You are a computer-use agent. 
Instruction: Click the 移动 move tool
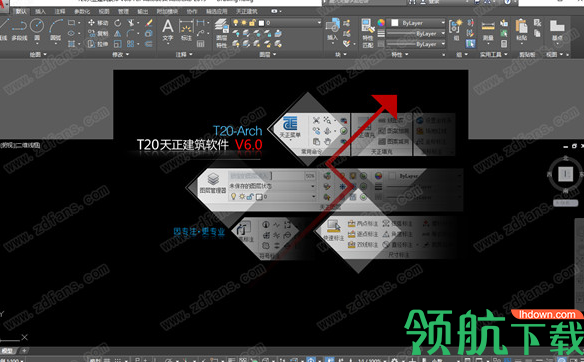98,23
